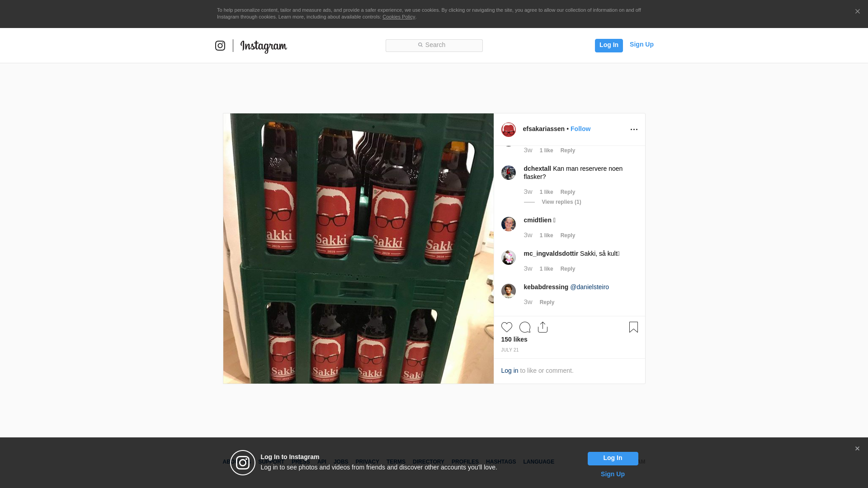Click Sign Up in bottom banner
The width and height of the screenshot is (868, 488).
[613, 474]
